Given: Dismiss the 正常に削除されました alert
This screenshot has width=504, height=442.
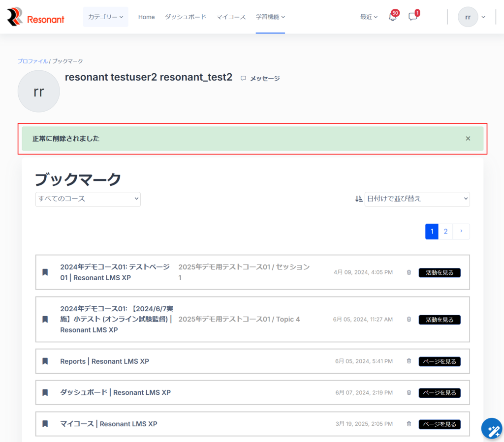Looking at the screenshot, I should point(468,139).
